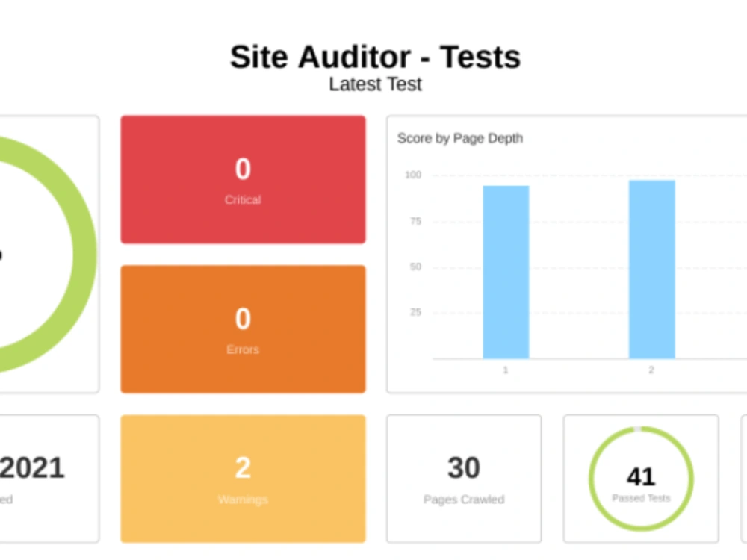Click the 'Site Auditor - Tests' heading
Viewport: 747px width, 560px height.
point(376,57)
